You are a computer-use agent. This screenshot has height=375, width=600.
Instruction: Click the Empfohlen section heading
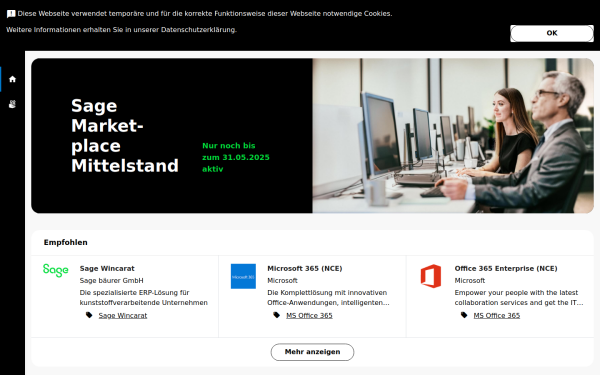click(x=65, y=242)
